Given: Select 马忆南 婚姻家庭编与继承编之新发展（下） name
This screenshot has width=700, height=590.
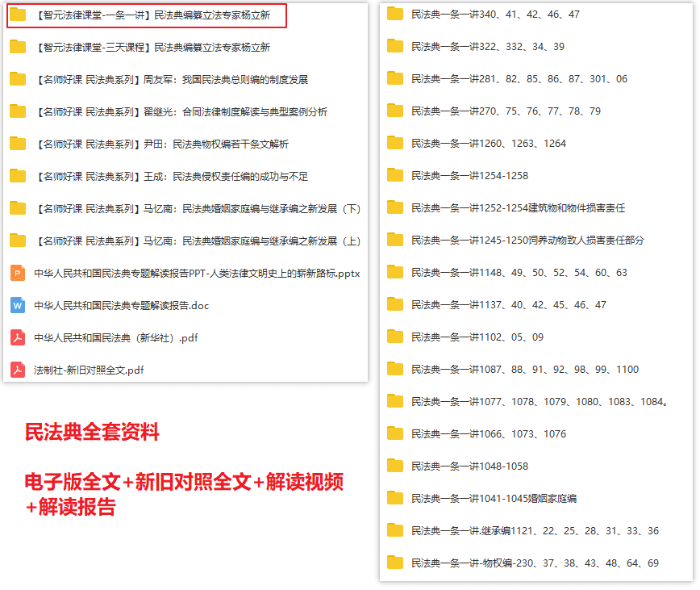Looking at the screenshot, I should click(x=198, y=208).
